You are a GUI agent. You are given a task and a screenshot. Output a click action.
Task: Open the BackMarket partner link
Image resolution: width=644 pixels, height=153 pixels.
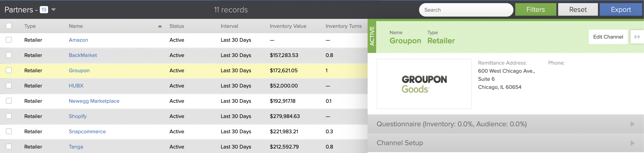coord(83,55)
